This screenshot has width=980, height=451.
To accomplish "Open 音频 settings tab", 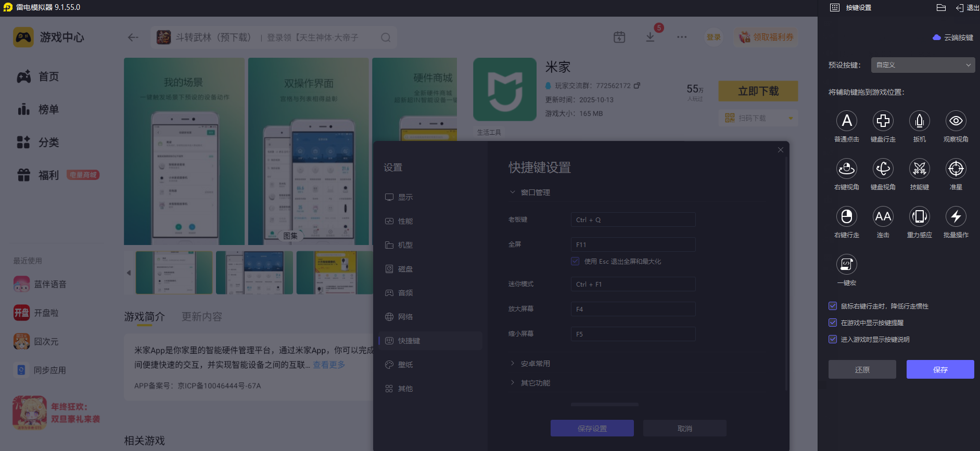I will tap(430, 293).
